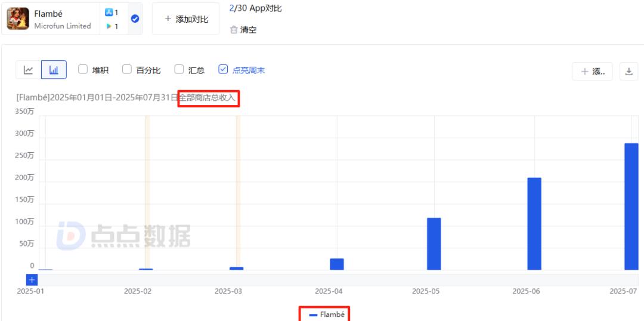Toggle the Flambé legend entry
Viewport: 644px width, 321px height.
[327, 314]
